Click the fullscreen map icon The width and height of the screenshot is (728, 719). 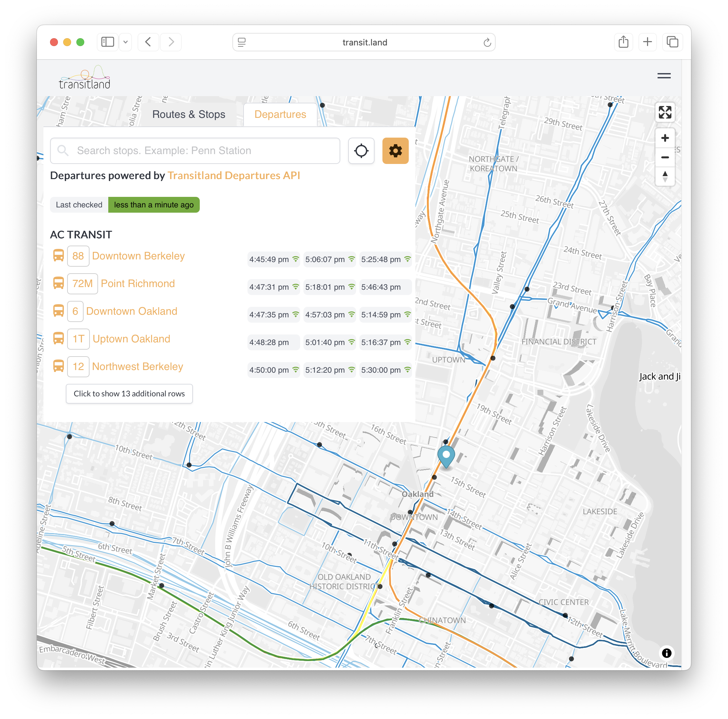click(665, 112)
